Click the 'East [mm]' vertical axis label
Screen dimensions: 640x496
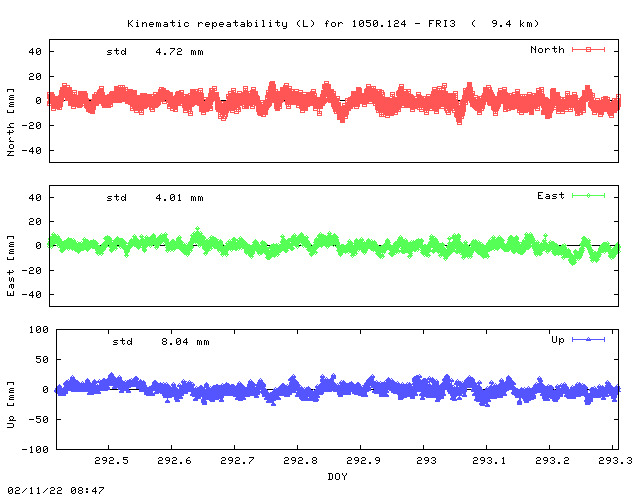click(11, 266)
